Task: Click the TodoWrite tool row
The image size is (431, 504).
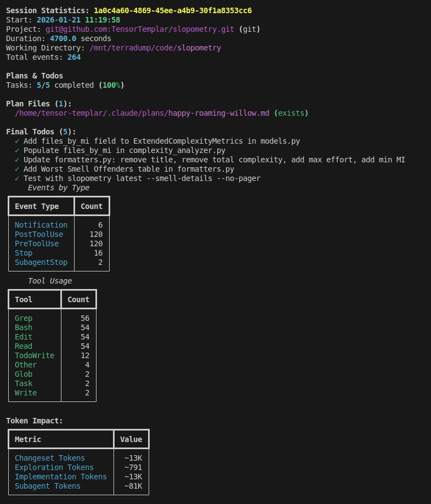Action: click(53, 355)
